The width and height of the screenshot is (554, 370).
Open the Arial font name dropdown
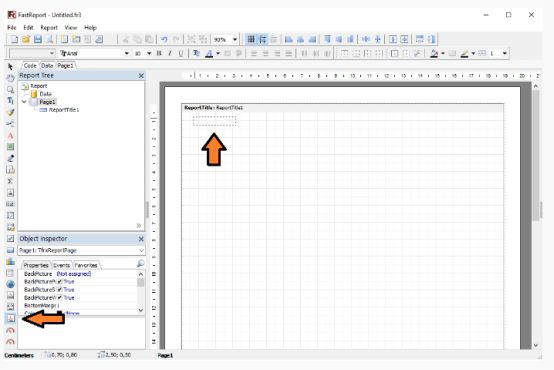(126, 53)
